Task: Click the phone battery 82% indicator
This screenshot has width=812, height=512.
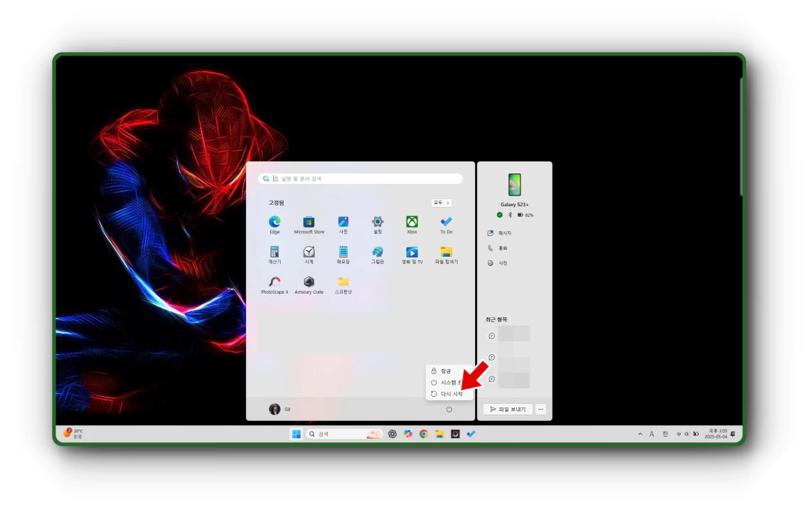Action: 525,215
